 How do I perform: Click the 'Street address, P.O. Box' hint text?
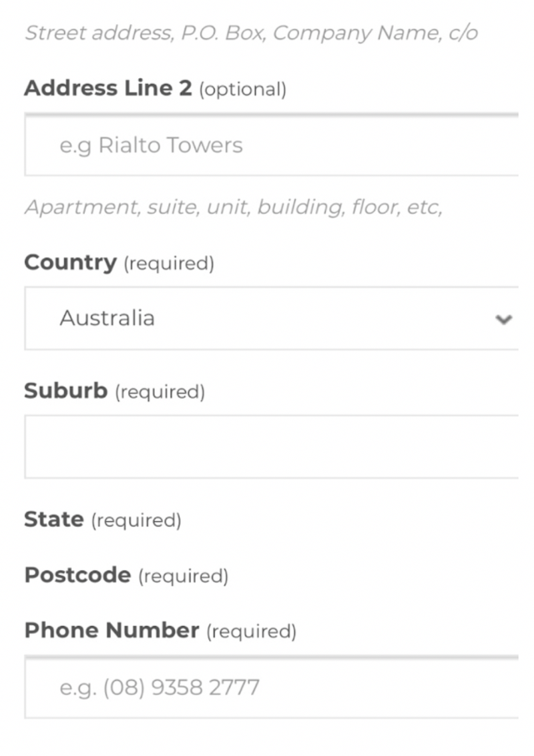(x=252, y=33)
